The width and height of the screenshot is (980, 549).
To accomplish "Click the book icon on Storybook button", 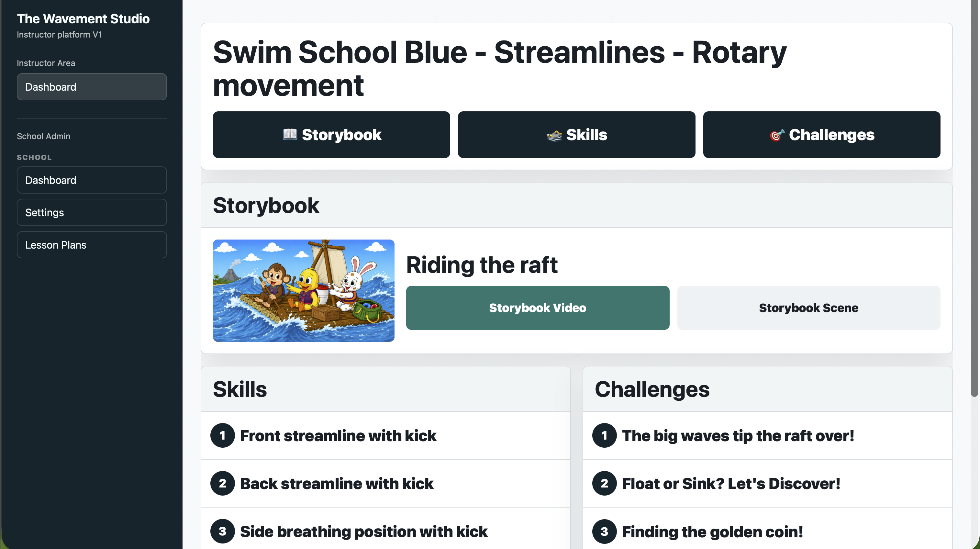I will (290, 134).
